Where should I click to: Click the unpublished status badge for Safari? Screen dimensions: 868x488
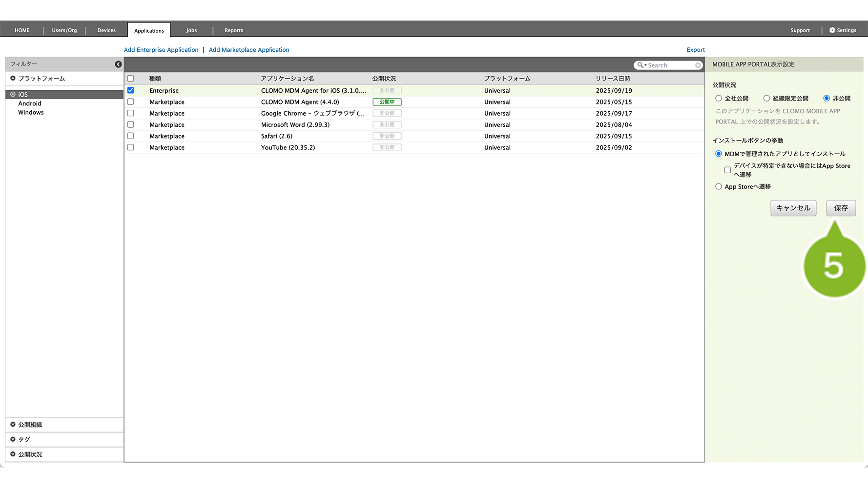click(x=387, y=136)
